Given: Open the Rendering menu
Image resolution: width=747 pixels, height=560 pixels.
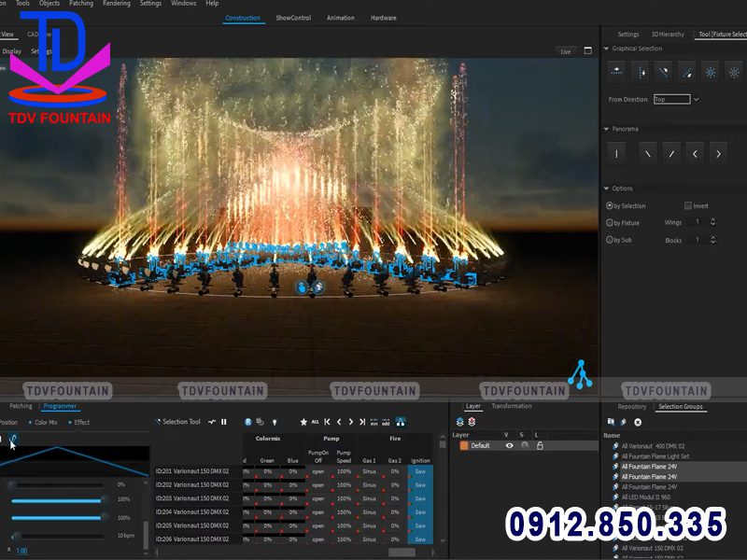Looking at the screenshot, I should click(116, 4).
